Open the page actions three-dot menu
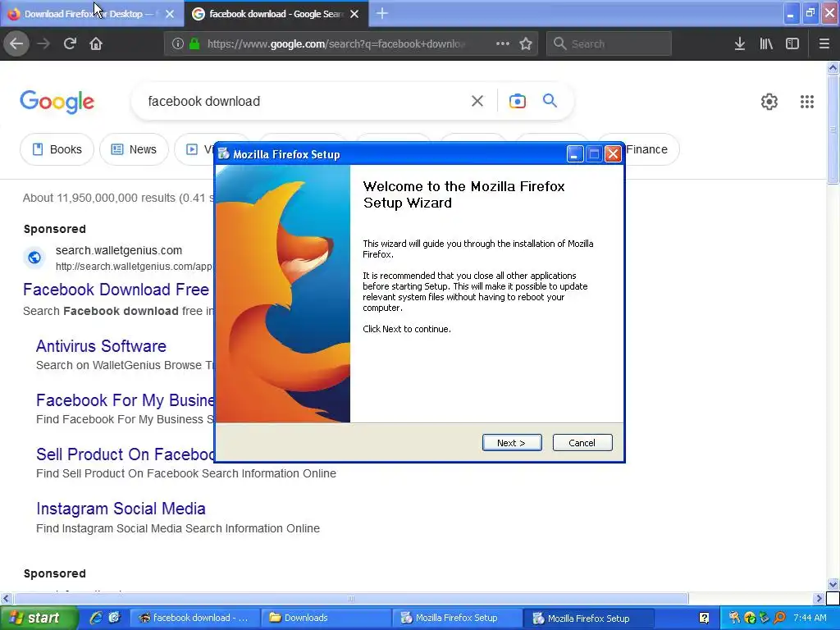 click(503, 44)
